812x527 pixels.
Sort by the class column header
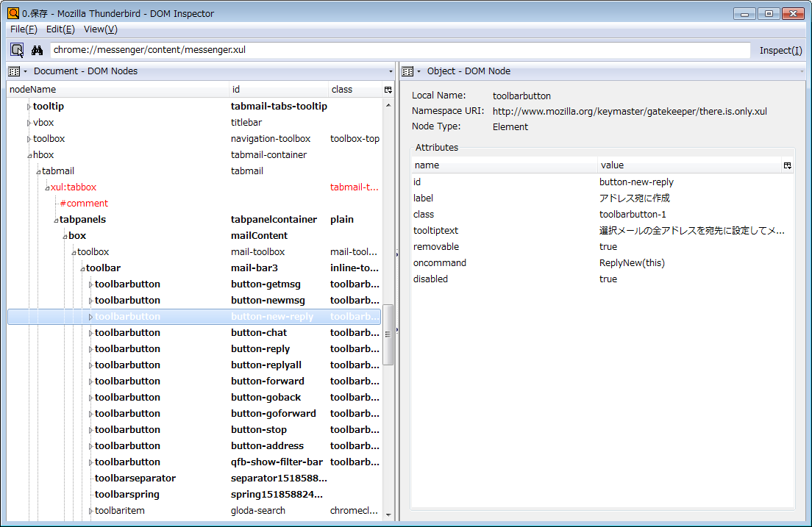pos(356,90)
